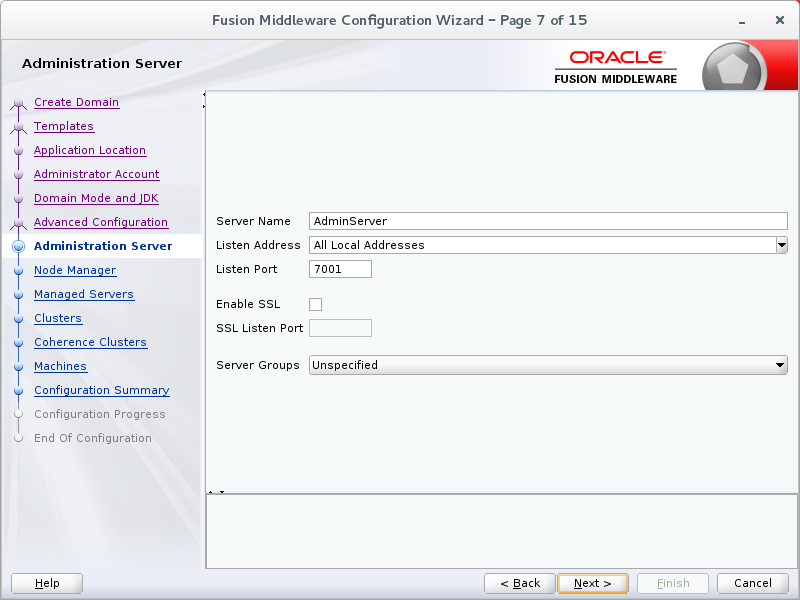
Task: Open the Managed Servers step
Action: [x=84, y=294]
